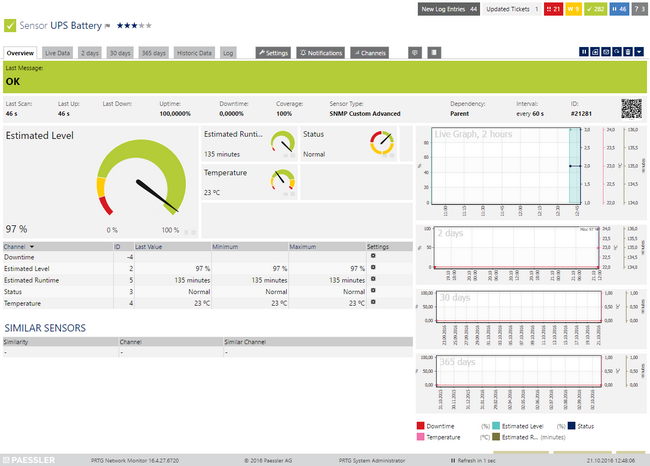Open settings gear for Status channel

click(x=373, y=291)
